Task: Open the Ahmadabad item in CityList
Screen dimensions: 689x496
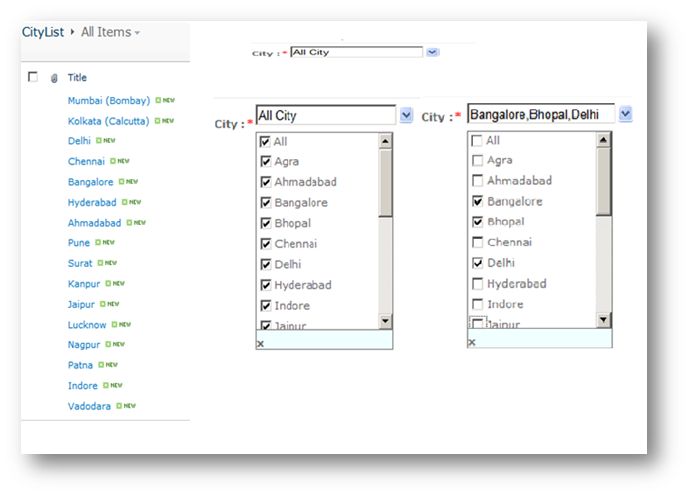Action: tap(94, 223)
